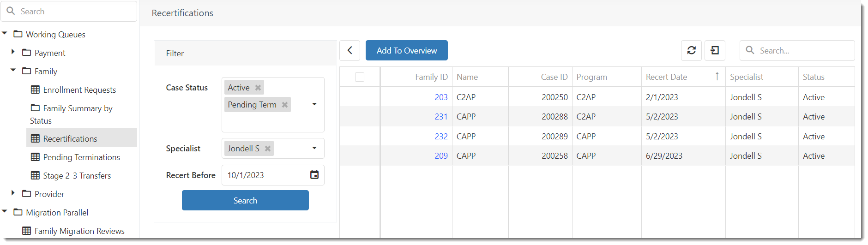Expand the Provider tree node
Screen dimensions: 868x245
(13, 193)
